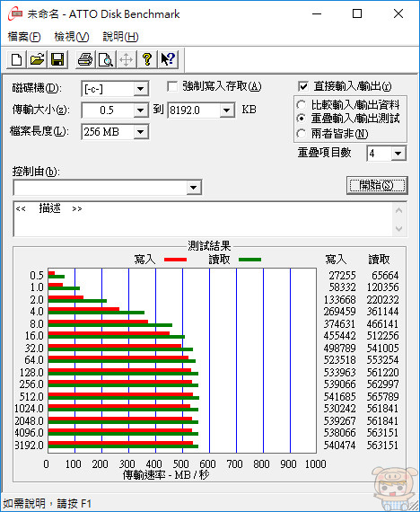
Task: Click the 開始 start button
Action: 377,185
